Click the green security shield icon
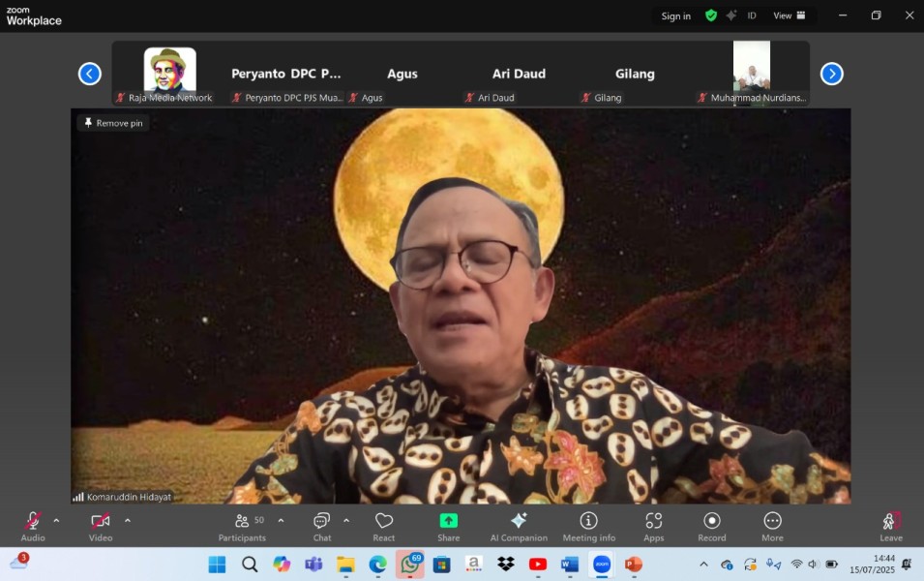Viewport: 924px width, 581px height. coord(709,15)
